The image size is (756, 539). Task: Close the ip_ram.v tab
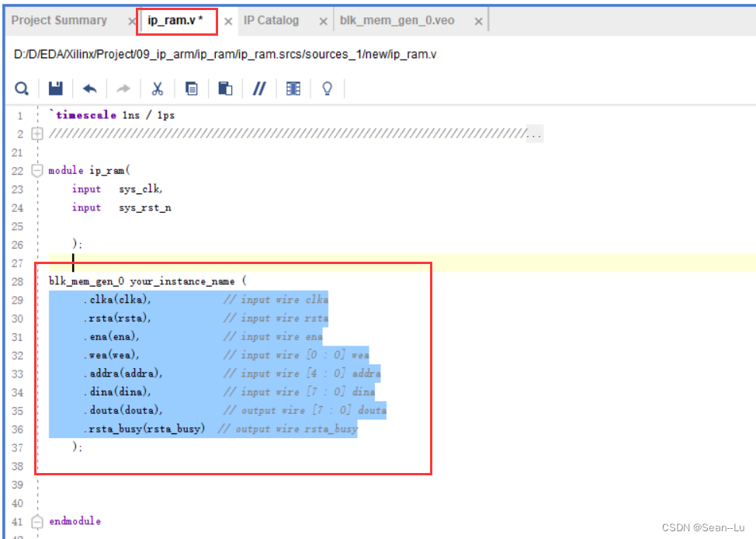coord(228,21)
